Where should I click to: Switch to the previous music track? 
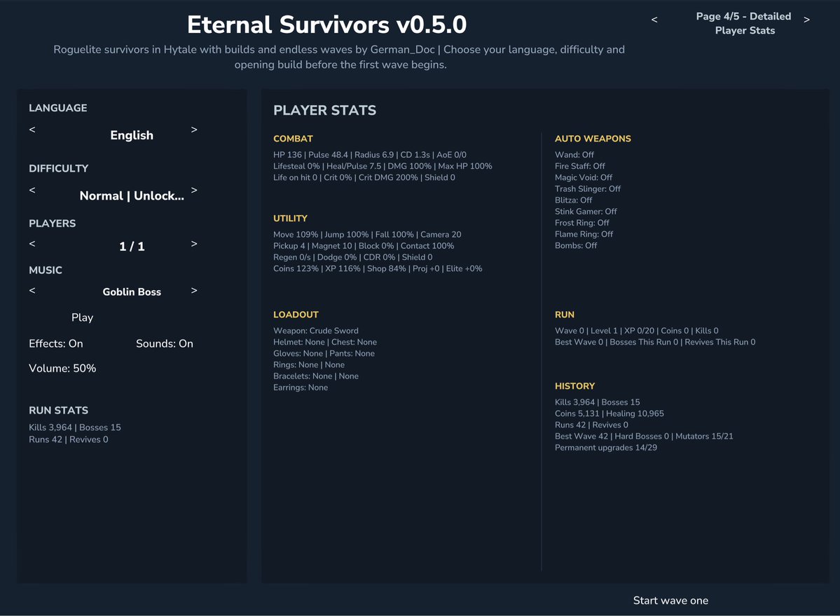click(x=32, y=290)
